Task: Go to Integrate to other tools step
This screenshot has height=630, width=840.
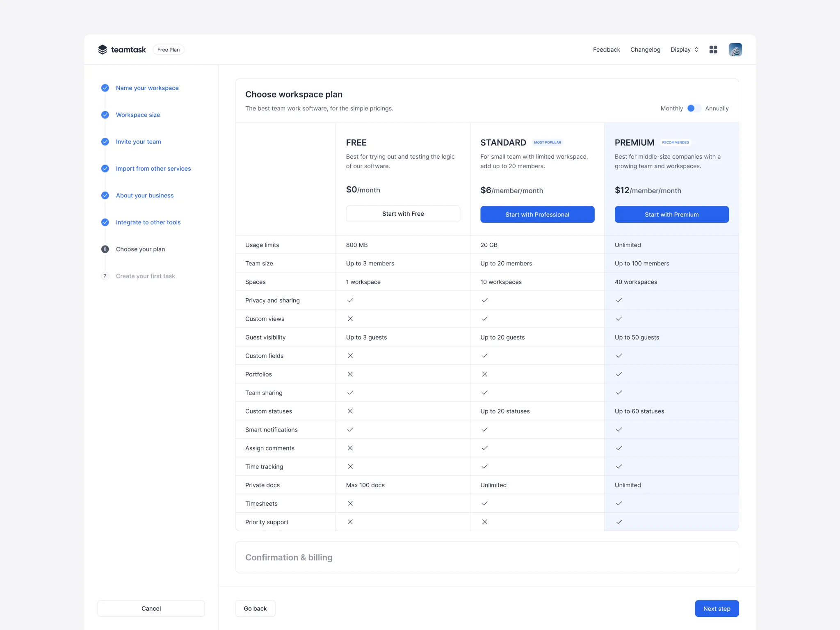Action: (x=148, y=222)
